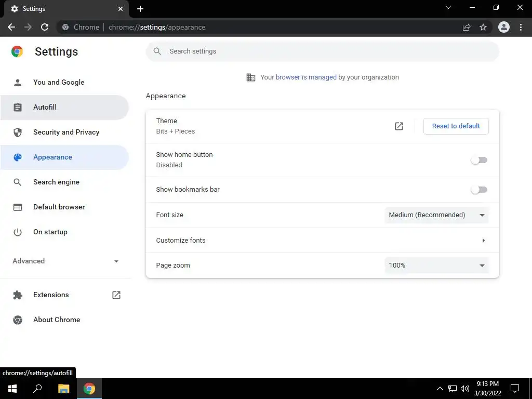Click the On startup power icon
Image resolution: width=532 pixels, height=399 pixels.
pyautogui.click(x=18, y=232)
